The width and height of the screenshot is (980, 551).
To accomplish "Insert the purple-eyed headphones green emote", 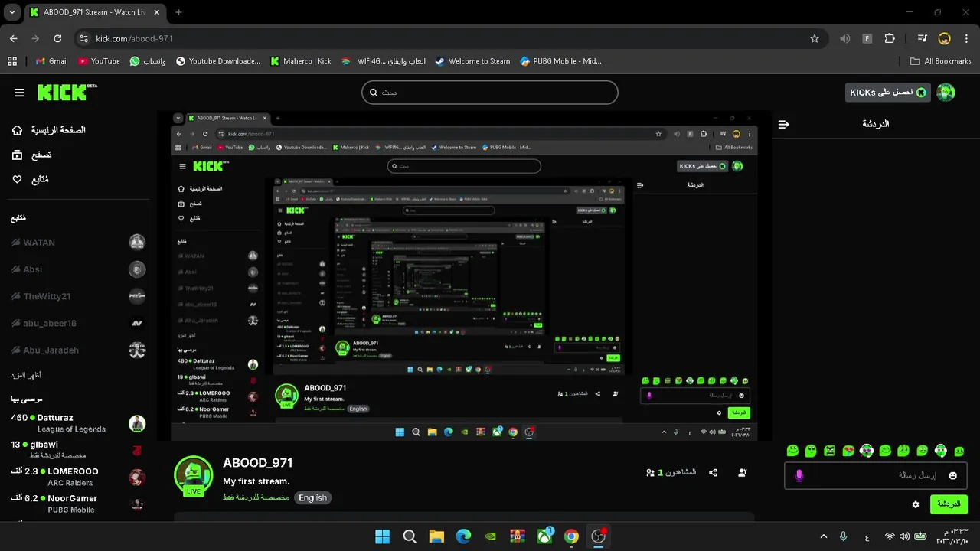I will (x=867, y=451).
